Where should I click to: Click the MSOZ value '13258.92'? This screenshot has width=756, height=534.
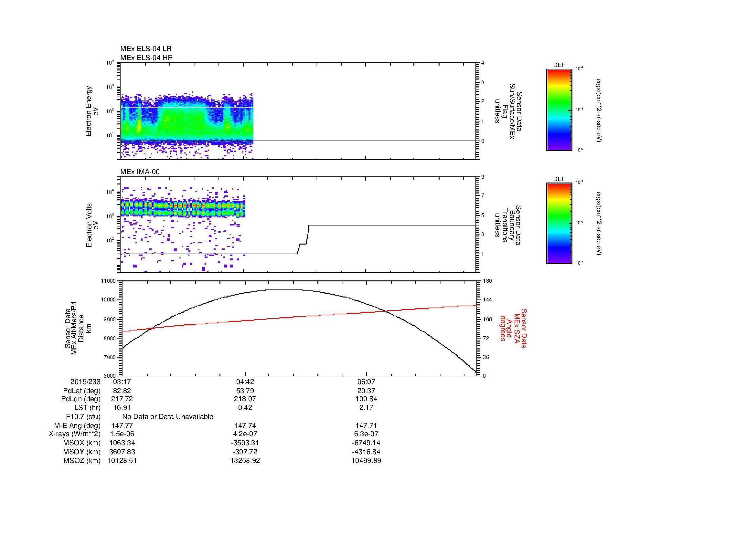point(245,461)
